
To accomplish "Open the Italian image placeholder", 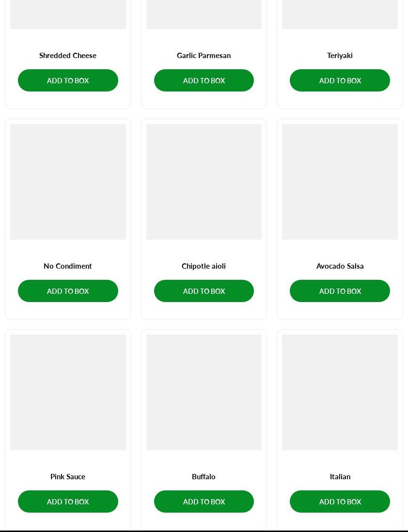I will coord(340,392).
